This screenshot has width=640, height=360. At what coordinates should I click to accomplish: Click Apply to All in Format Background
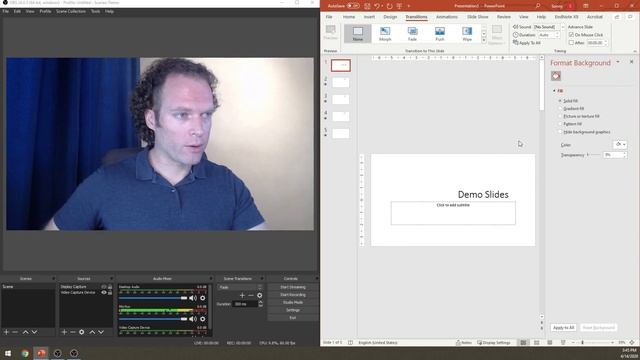coord(563,328)
